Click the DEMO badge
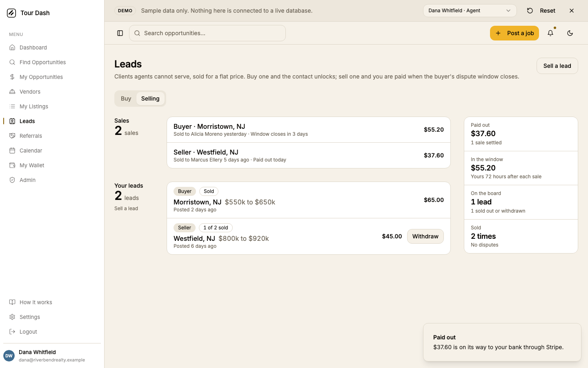Screen dimensions: 588x368 125,11
